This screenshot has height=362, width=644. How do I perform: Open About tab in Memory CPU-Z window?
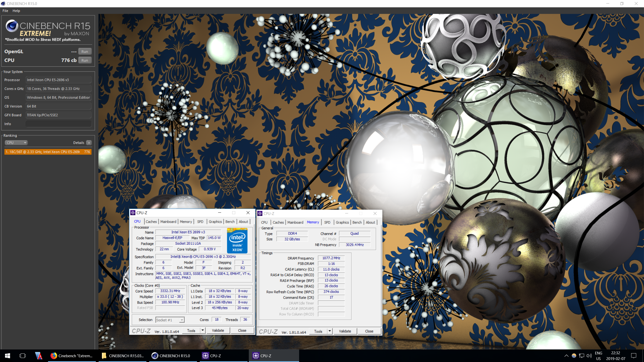coord(370,222)
